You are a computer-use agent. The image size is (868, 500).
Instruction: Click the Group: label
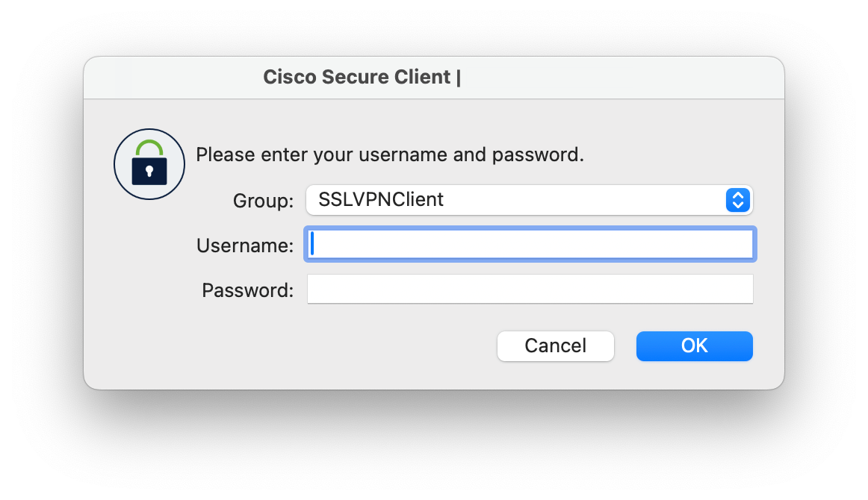click(x=264, y=201)
